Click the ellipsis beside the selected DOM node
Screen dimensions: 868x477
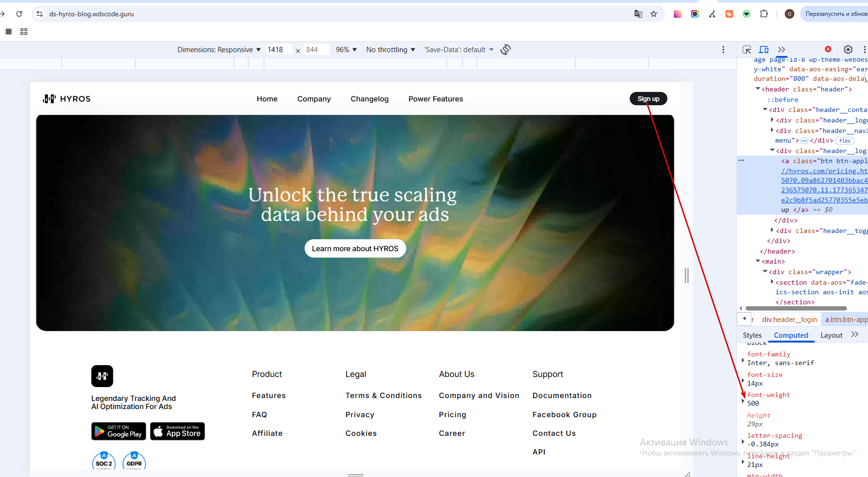click(741, 161)
